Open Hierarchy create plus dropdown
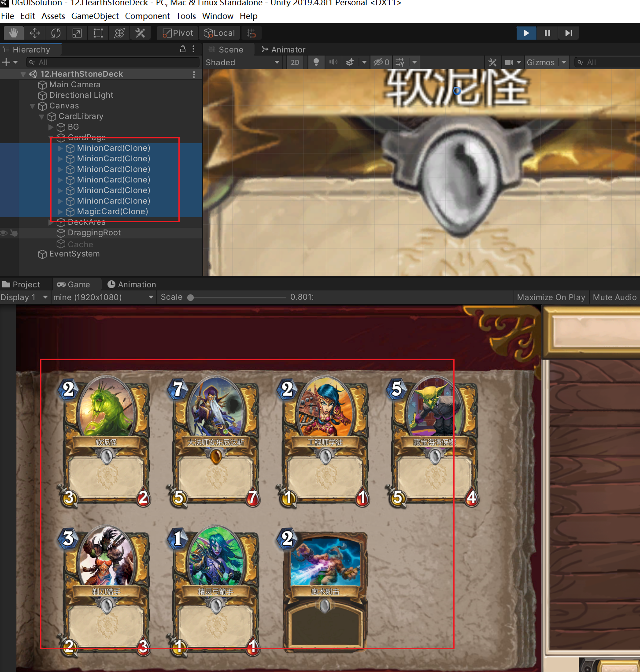The image size is (640, 672). pos(10,62)
